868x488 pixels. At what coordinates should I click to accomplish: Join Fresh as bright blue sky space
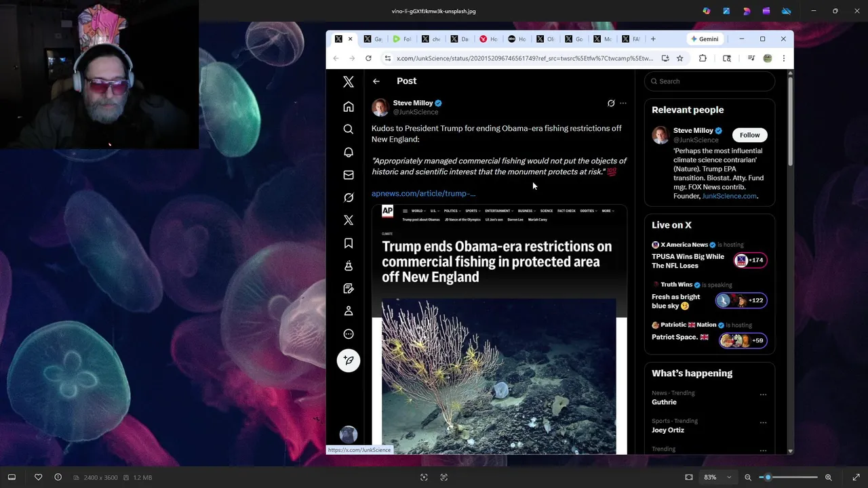coord(709,296)
